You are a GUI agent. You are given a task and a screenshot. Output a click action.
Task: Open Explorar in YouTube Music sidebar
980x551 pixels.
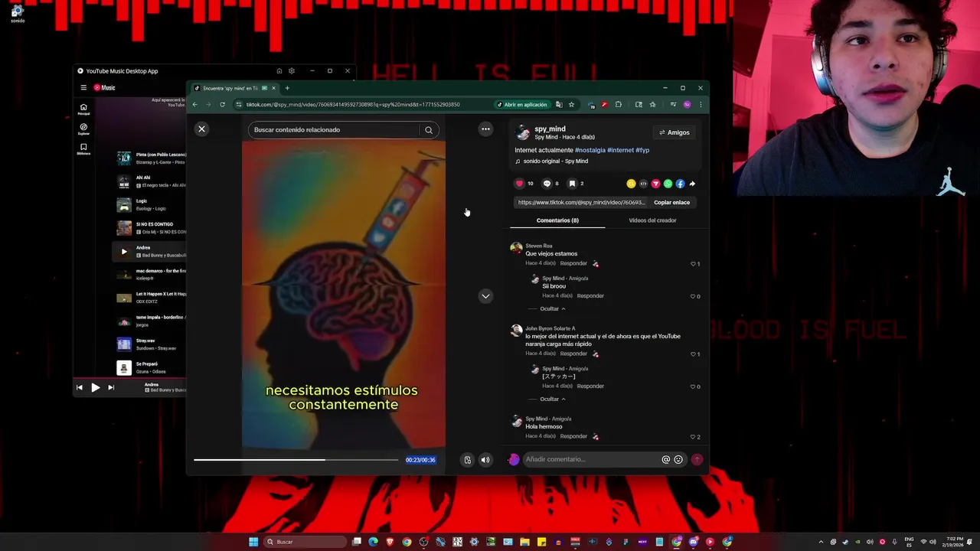click(x=83, y=129)
